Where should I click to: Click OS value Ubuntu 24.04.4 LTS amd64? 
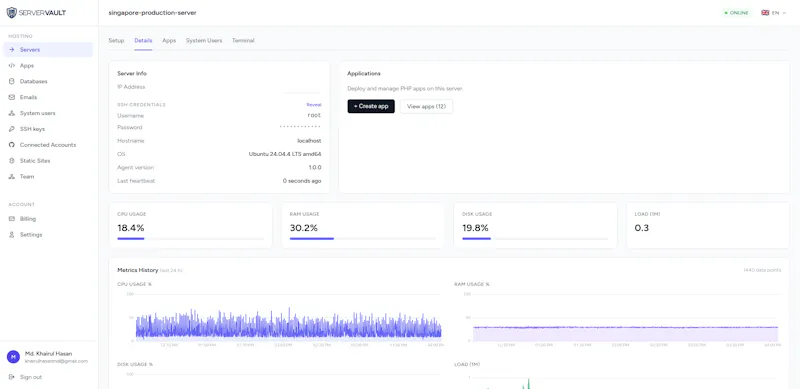(285, 154)
